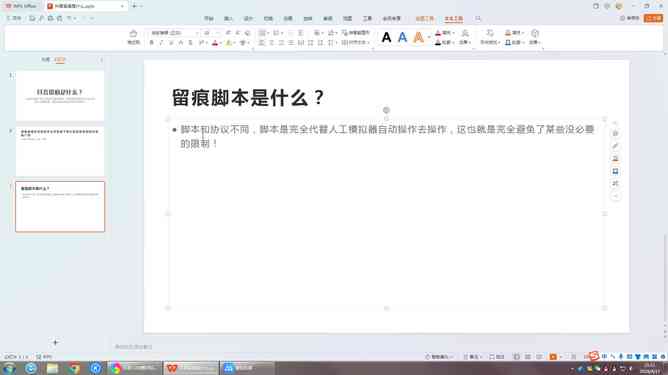Select slide 3 thumbnail
The width and height of the screenshot is (668, 375).
pos(60,207)
